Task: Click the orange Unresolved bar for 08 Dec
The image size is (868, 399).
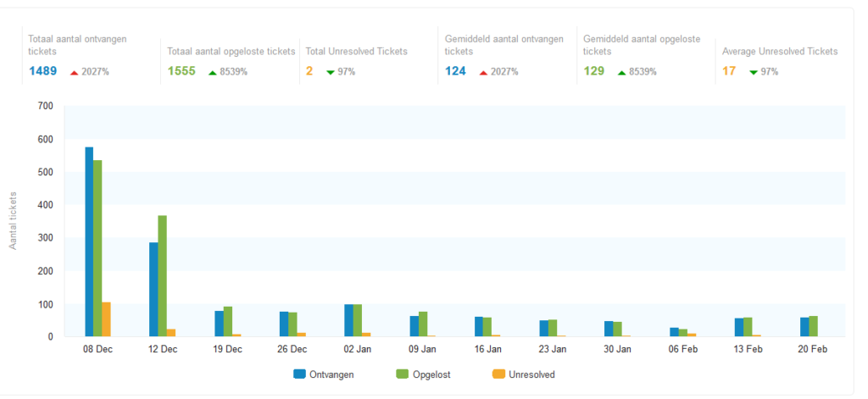Action: pyautogui.click(x=106, y=319)
